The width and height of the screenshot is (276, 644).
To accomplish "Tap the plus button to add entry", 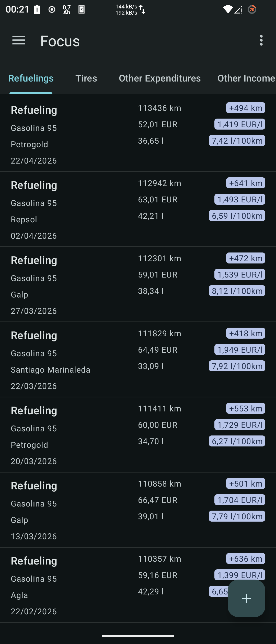I will point(246,598).
